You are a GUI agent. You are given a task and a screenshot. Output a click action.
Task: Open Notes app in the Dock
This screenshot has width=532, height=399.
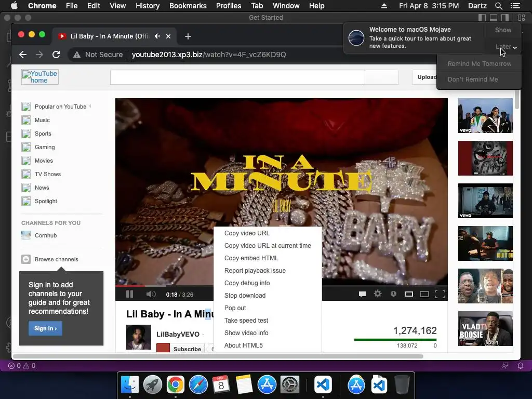click(244, 384)
